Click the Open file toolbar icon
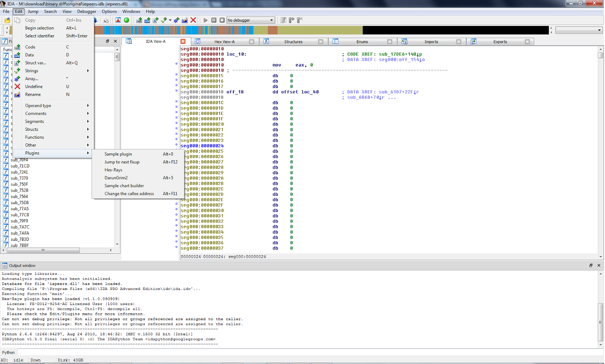The width and height of the screenshot is (605, 364). point(7,20)
